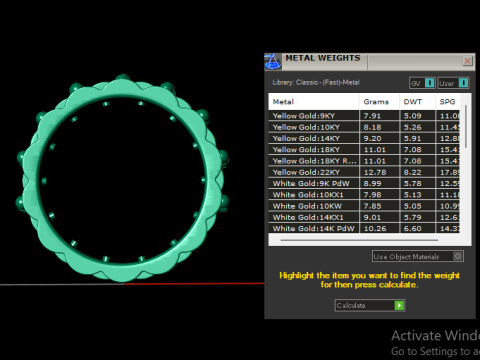Toggle the GV library switch
Screen dimensions: 480x360
[x=422, y=83]
